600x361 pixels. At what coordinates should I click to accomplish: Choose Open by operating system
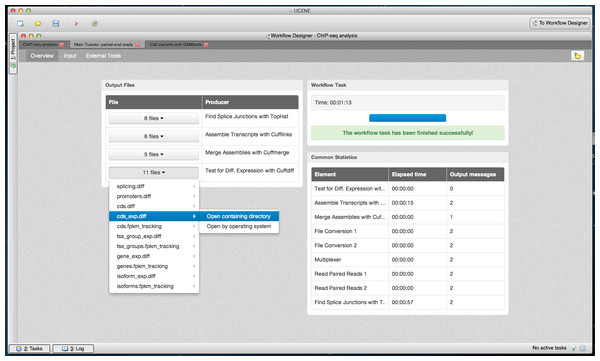(x=239, y=226)
